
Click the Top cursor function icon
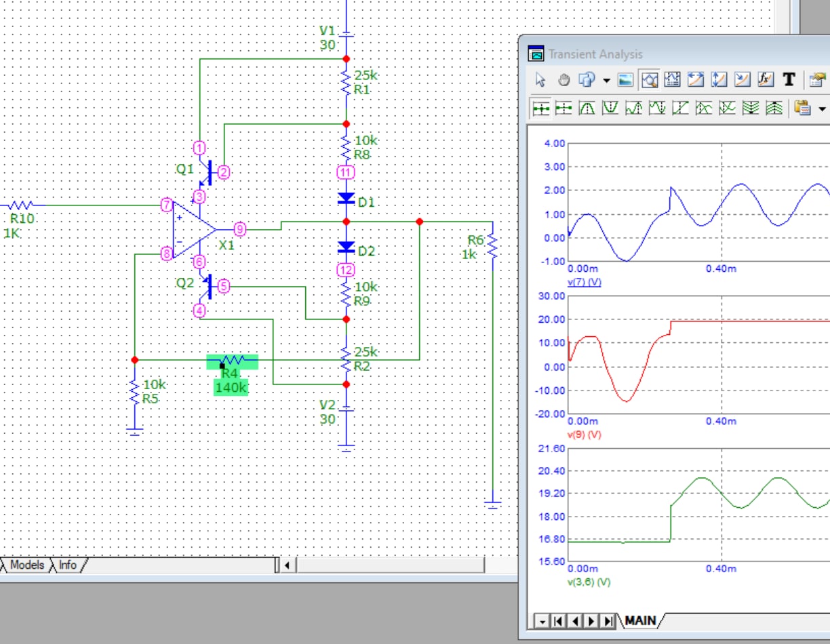pyautogui.click(x=704, y=108)
